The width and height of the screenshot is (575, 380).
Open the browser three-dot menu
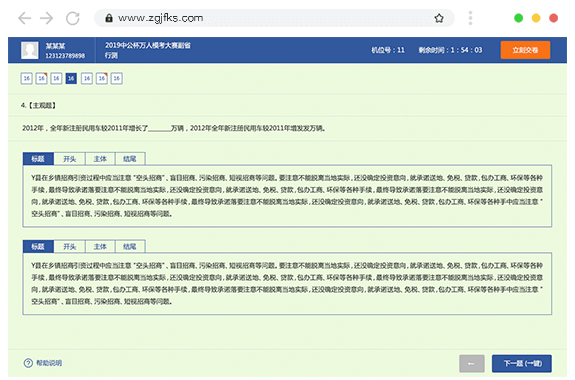(x=470, y=18)
